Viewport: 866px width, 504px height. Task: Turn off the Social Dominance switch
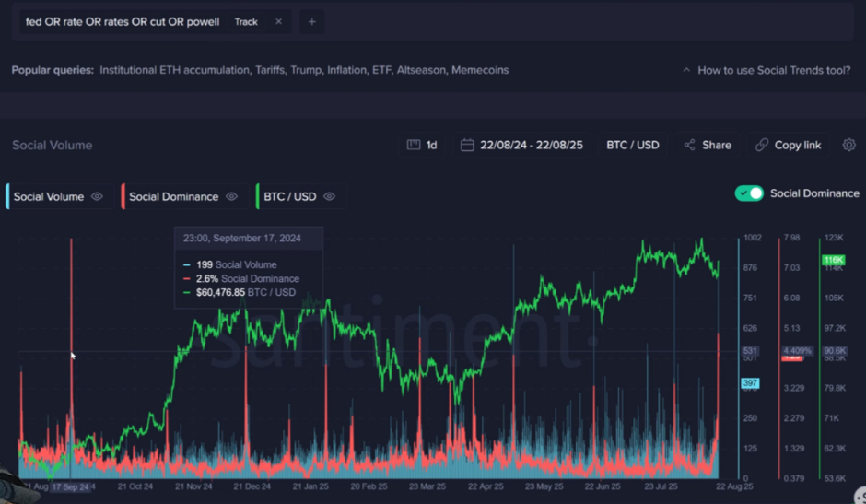coord(749,193)
